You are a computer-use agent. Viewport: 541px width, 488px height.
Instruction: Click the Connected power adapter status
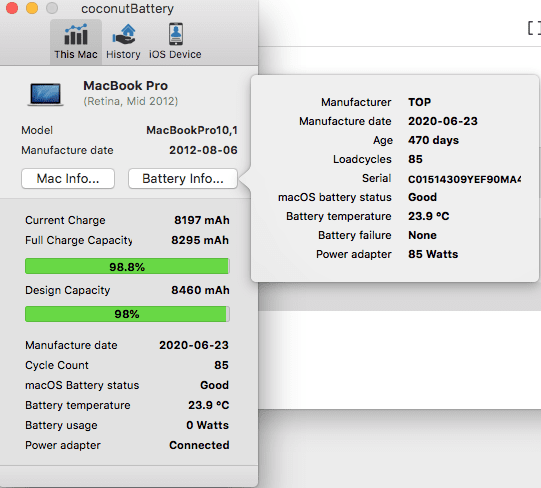199,445
